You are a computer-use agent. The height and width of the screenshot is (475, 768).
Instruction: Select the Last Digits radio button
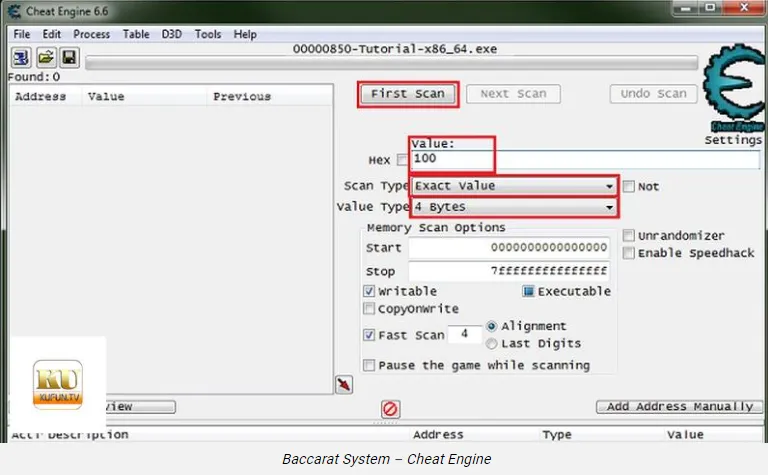pos(491,344)
